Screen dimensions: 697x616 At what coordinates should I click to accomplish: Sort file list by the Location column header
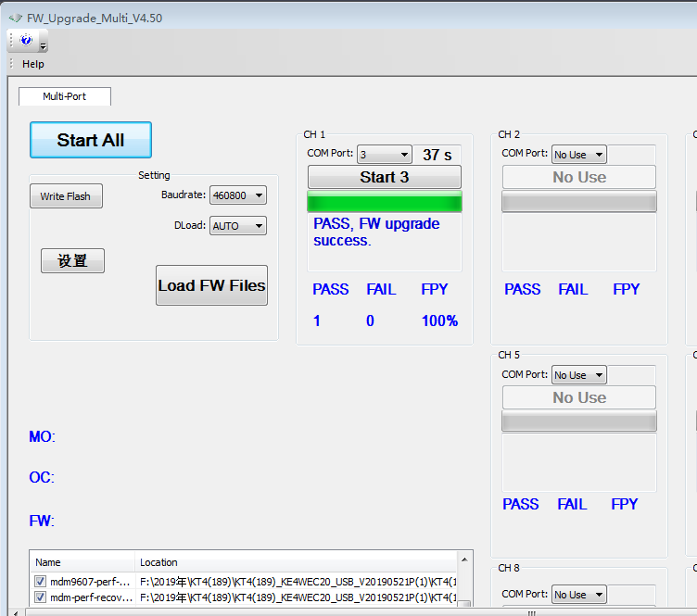[297, 562]
